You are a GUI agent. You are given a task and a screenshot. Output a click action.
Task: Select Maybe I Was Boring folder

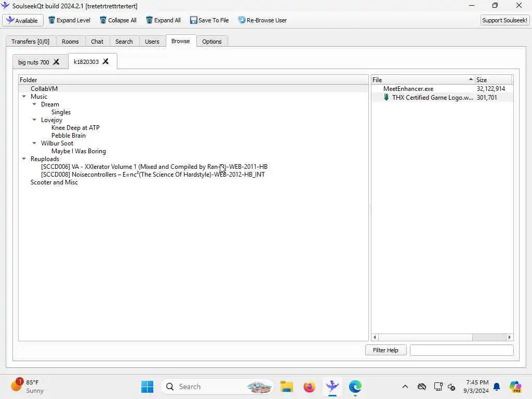coord(79,151)
